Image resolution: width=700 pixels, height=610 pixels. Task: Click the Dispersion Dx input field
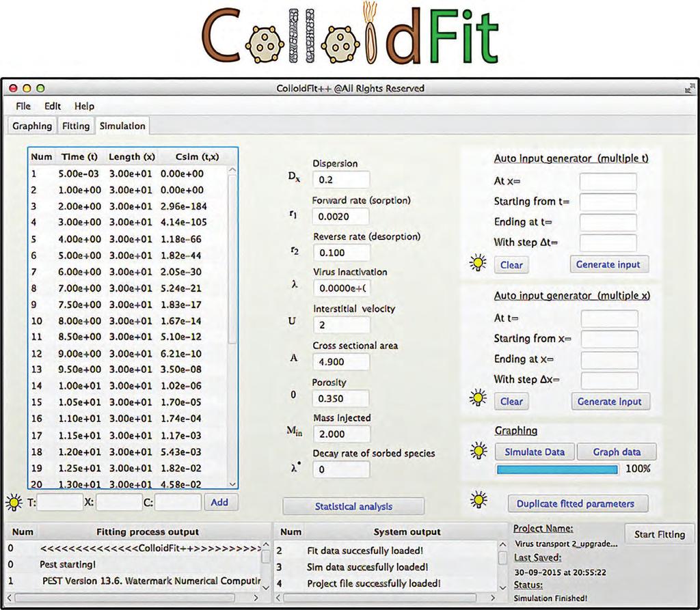pos(341,180)
